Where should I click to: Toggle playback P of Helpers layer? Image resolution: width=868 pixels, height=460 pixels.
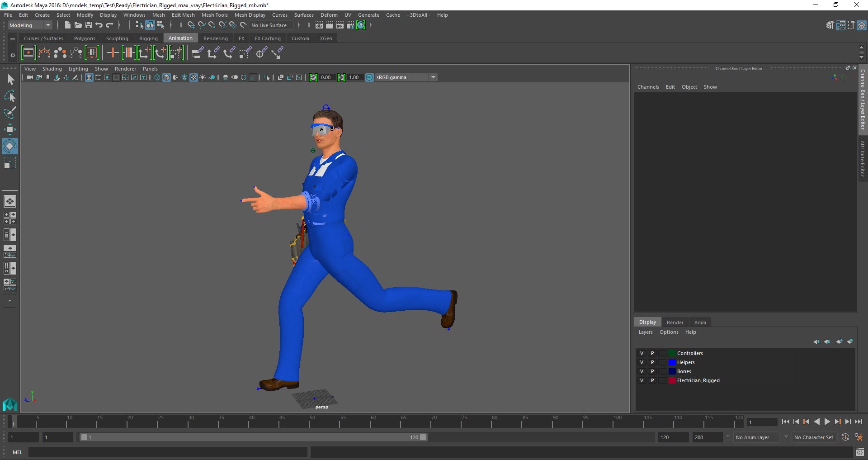pyautogui.click(x=652, y=362)
